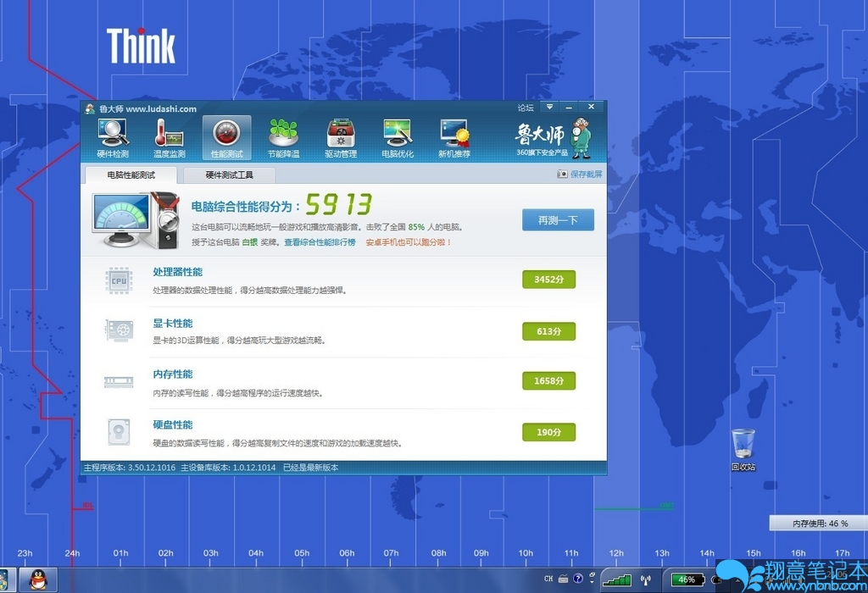Click the 主程序版本: 3.50.12.1016 status text
The image size is (868, 593).
pyautogui.click(x=130, y=468)
